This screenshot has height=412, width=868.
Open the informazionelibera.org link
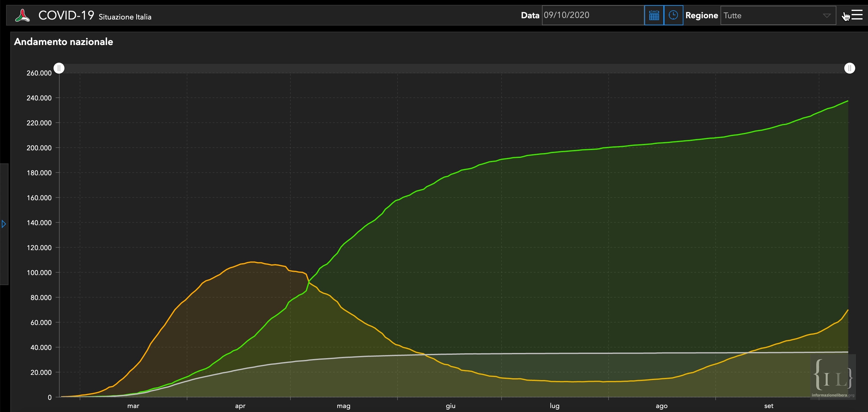pos(832,395)
